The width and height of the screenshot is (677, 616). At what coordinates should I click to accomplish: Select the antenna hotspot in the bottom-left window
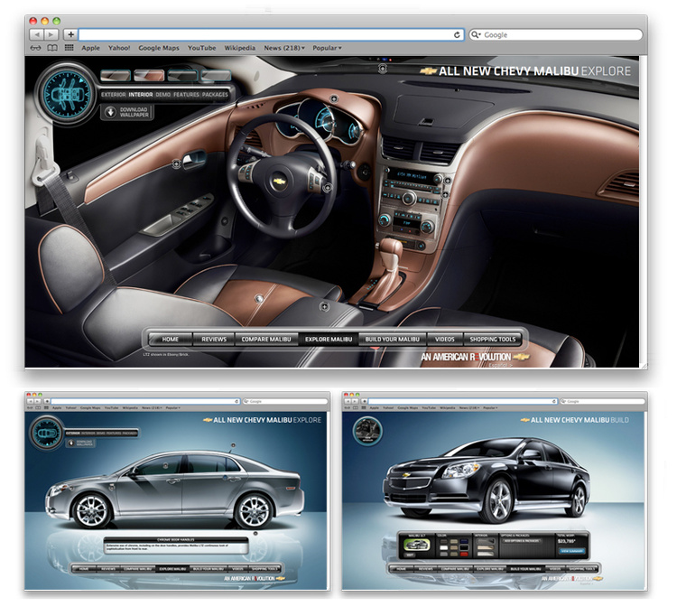tap(233, 445)
